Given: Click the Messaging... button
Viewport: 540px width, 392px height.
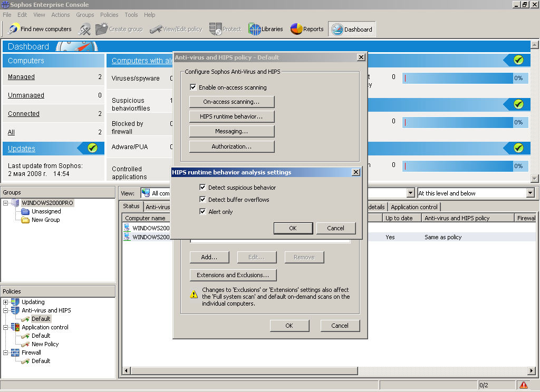Looking at the screenshot, I should click(232, 132).
